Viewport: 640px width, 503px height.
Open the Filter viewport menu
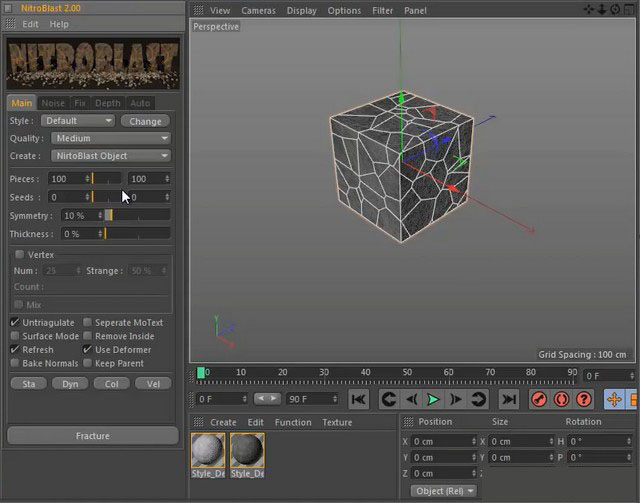(x=382, y=11)
